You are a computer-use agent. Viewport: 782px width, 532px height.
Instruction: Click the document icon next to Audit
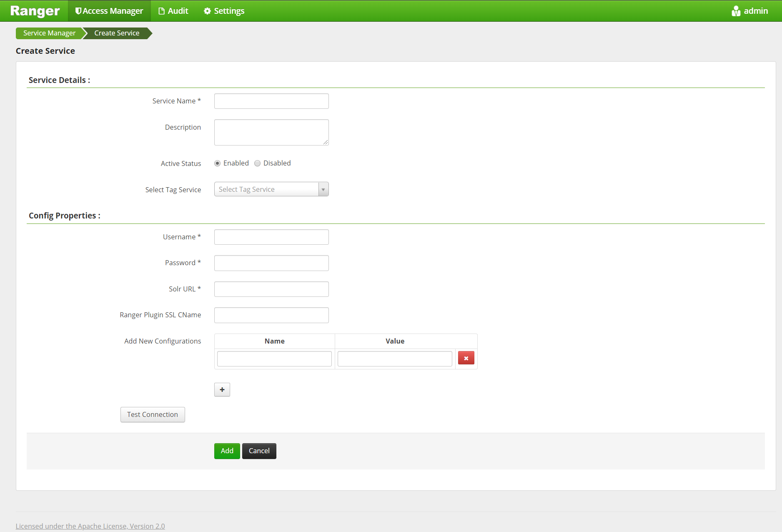(160, 10)
